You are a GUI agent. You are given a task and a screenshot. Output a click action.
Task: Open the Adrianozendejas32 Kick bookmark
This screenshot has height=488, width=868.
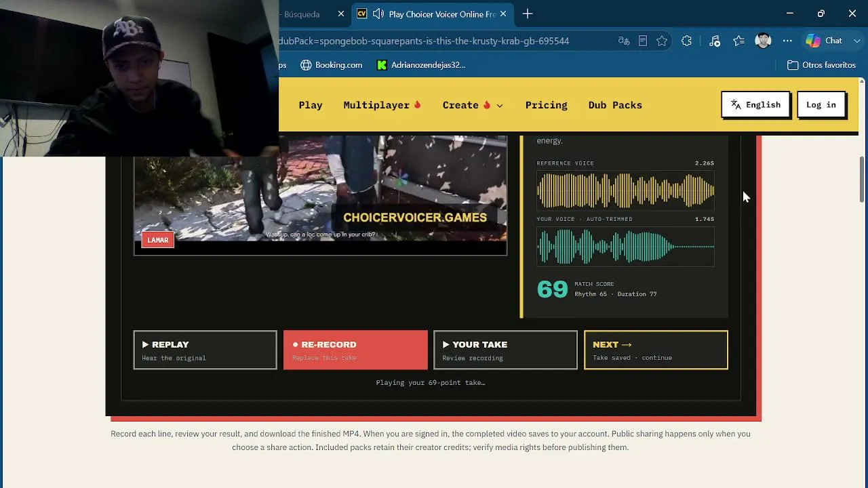click(x=421, y=65)
